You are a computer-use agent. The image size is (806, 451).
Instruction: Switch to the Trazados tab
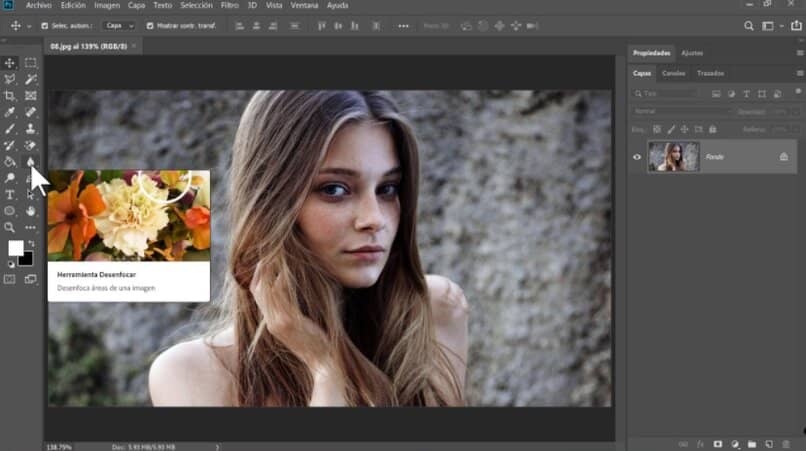(x=710, y=74)
